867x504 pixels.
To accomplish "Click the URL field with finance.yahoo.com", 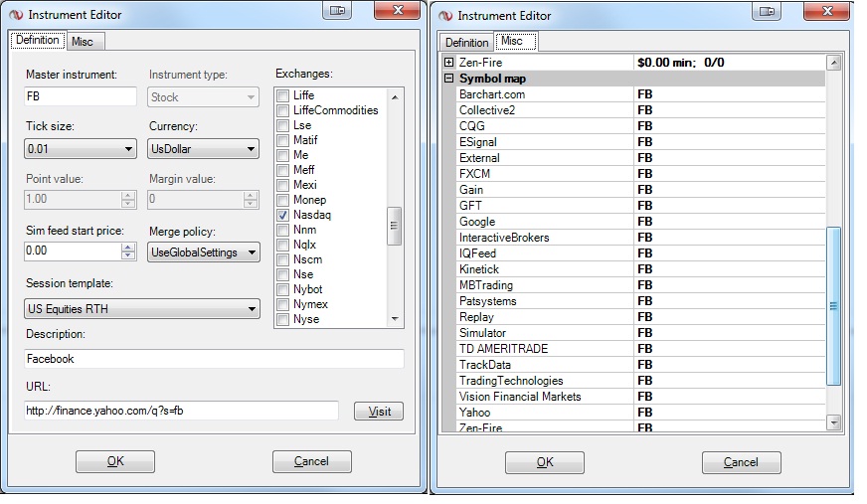I will [x=181, y=411].
